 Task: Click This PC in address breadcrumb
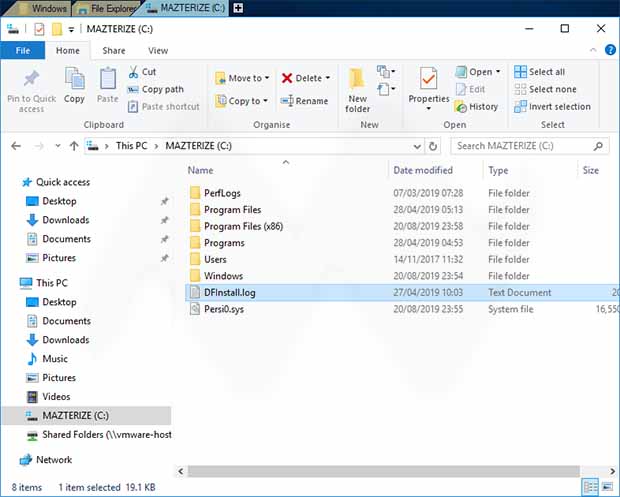pyautogui.click(x=131, y=146)
